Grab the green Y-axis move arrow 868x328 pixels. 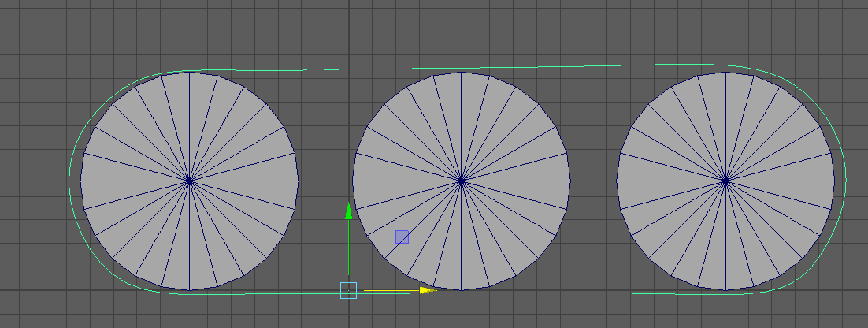348,211
